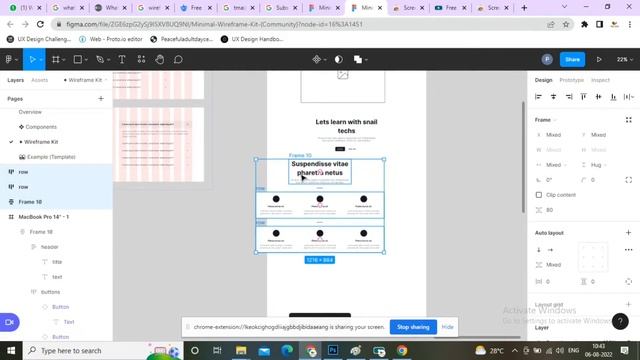Viewport: 640px width, 360px height.
Task: Select the Hand tool
Action: pos(160,60)
